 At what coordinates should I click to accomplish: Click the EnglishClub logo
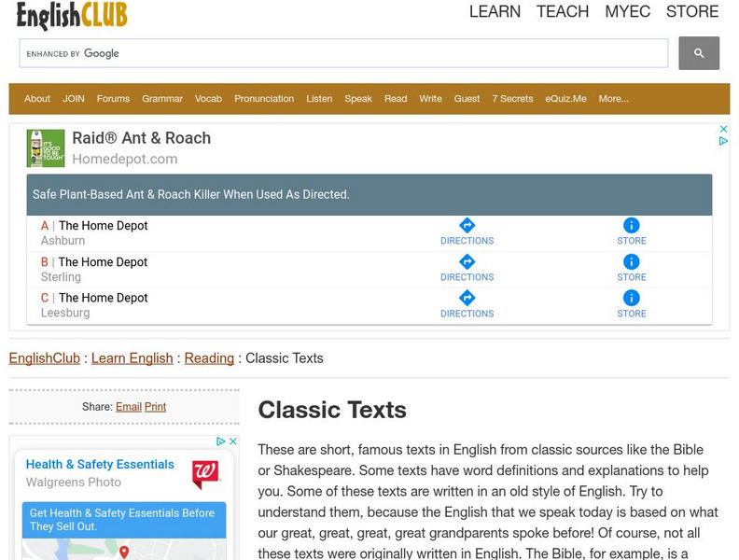click(x=72, y=15)
